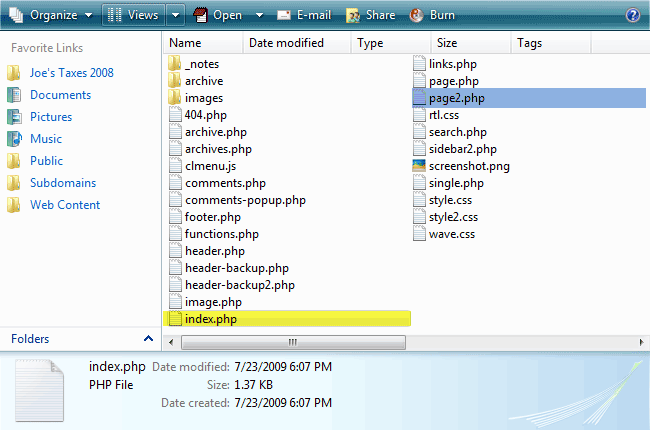
Task: Select header-backup2.php file
Action: [x=232, y=285]
